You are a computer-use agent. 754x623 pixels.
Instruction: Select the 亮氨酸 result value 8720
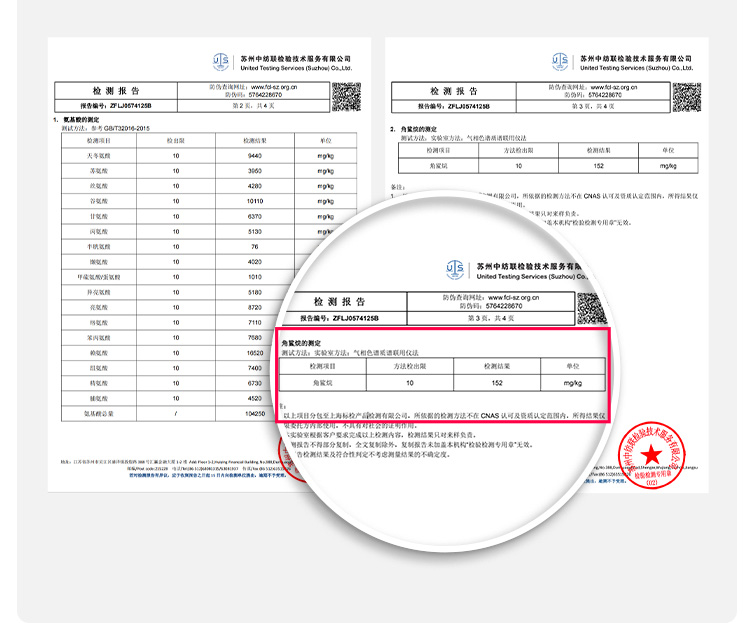point(255,307)
